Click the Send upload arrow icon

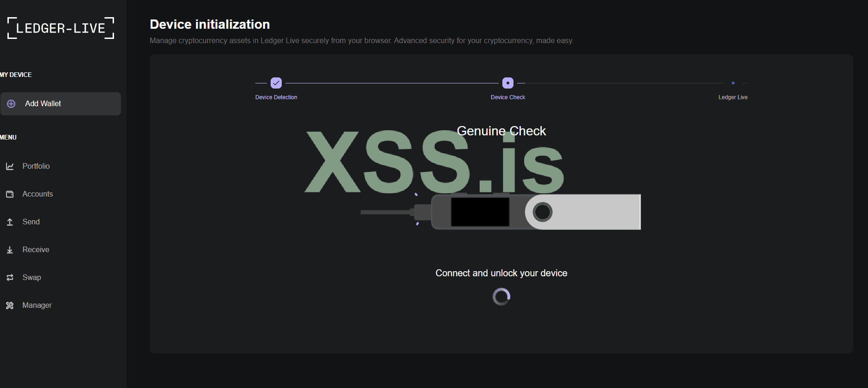10,222
